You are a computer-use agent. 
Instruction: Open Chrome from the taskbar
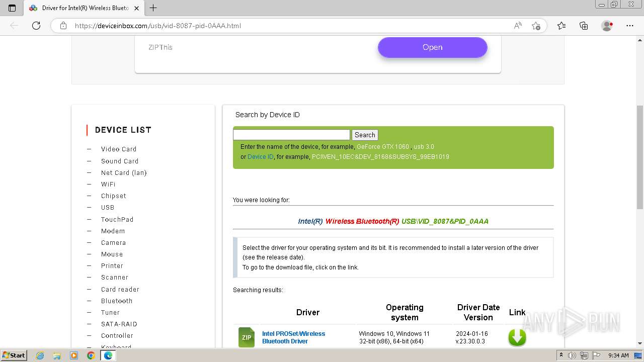point(91,355)
